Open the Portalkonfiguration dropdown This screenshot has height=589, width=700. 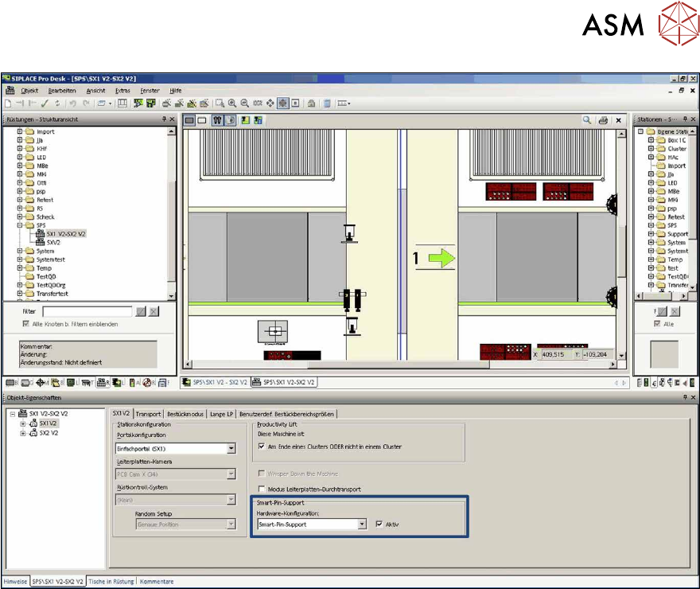point(231,449)
